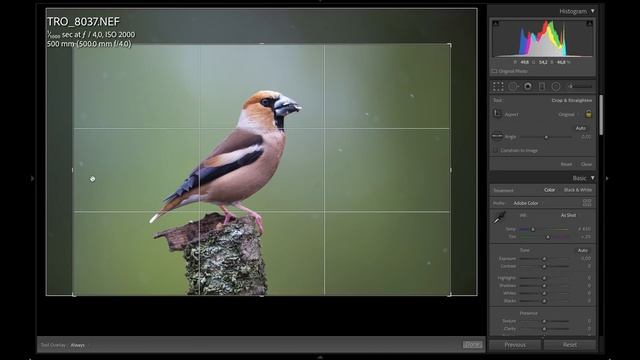Pick the Crop Frame tool beside Aspect

pyautogui.click(x=497, y=114)
